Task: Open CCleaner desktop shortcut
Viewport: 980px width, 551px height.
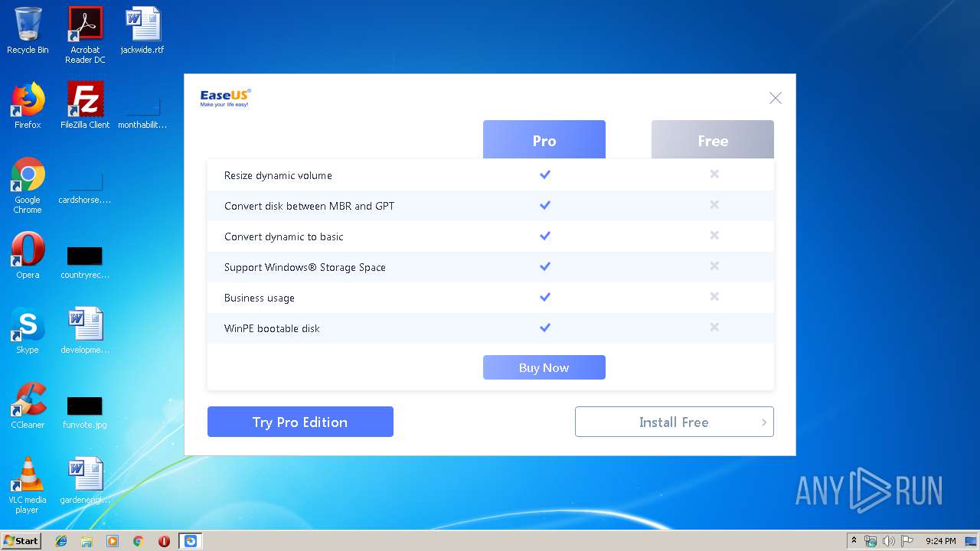Action: [28, 406]
